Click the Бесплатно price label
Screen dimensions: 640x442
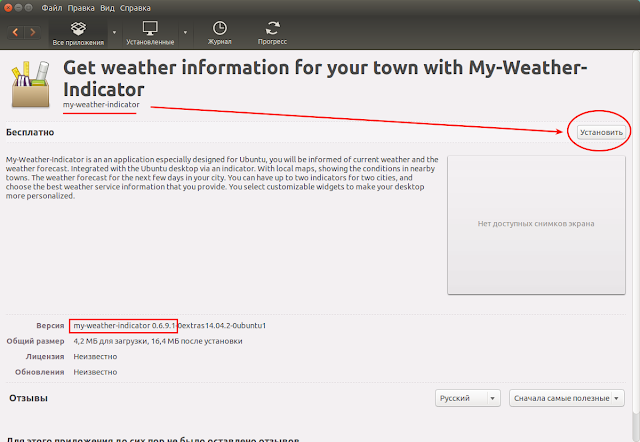tap(30, 132)
